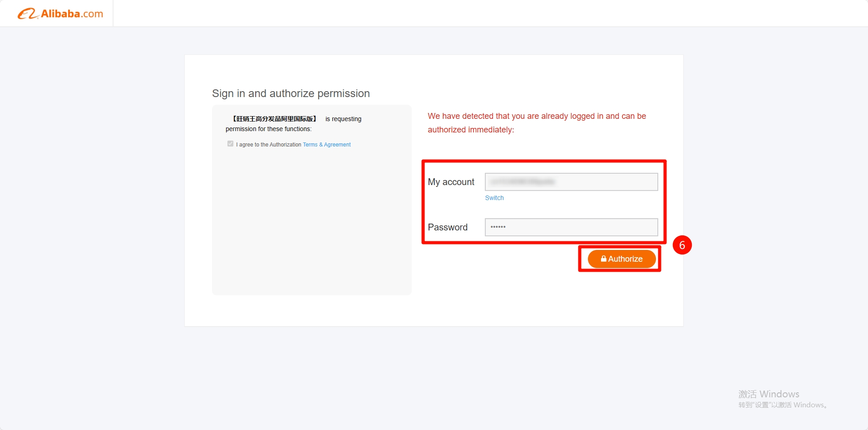This screenshot has height=430, width=868.
Task: Click the lock icon on Authorize button
Action: pos(603,259)
